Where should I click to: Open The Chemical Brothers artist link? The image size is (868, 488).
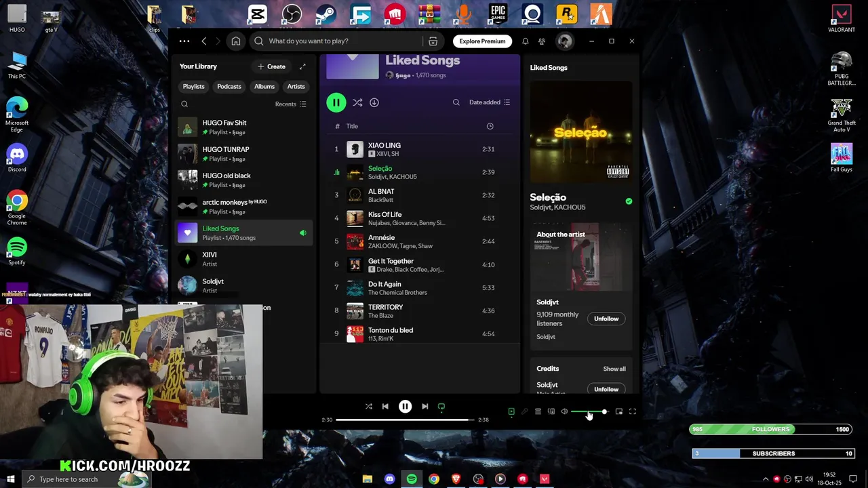tap(397, 293)
